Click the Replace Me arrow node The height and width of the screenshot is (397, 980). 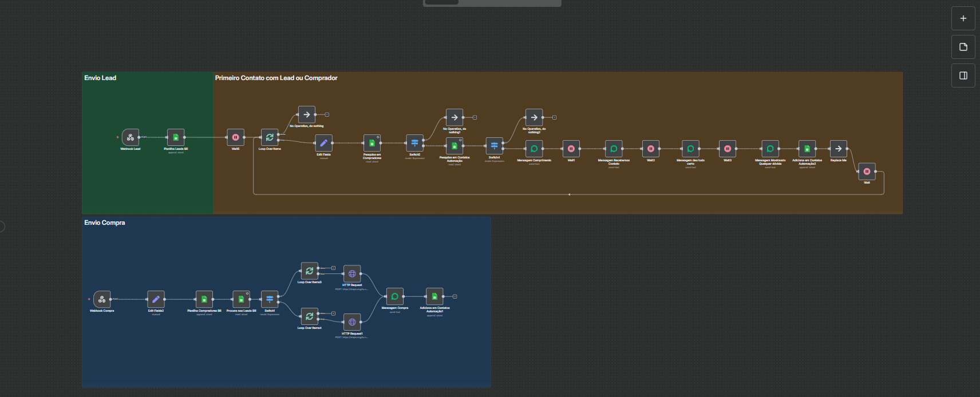(x=838, y=149)
